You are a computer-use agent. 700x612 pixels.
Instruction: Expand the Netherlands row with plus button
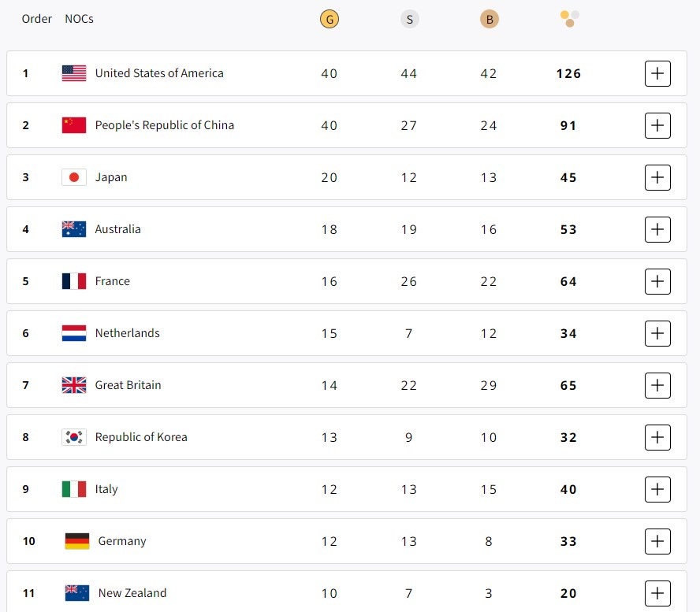(x=657, y=333)
